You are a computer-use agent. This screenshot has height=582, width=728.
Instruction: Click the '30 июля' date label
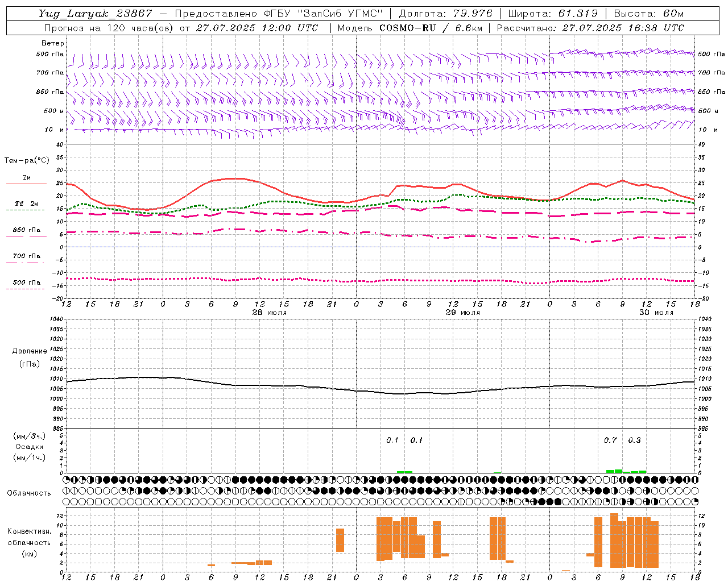656,313
